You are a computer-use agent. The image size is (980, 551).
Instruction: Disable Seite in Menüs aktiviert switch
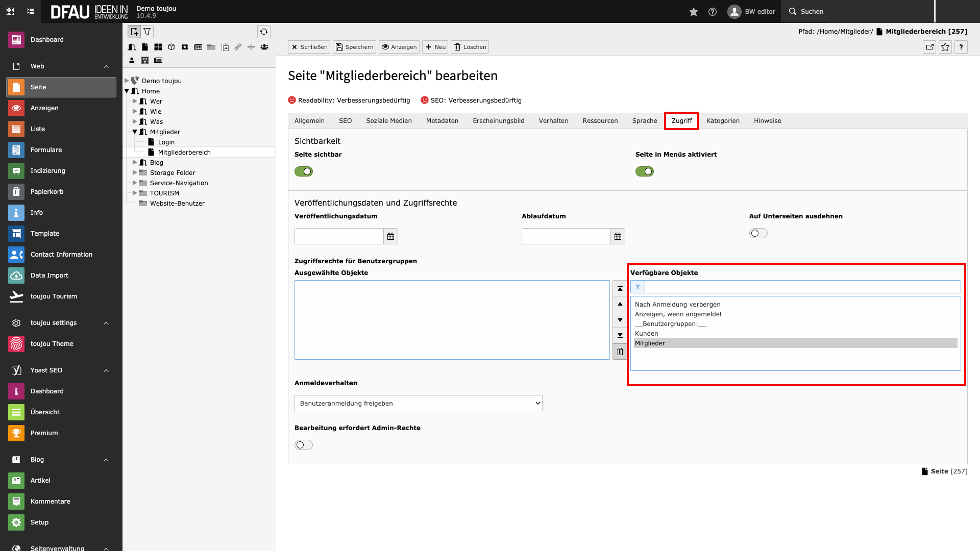click(644, 171)
